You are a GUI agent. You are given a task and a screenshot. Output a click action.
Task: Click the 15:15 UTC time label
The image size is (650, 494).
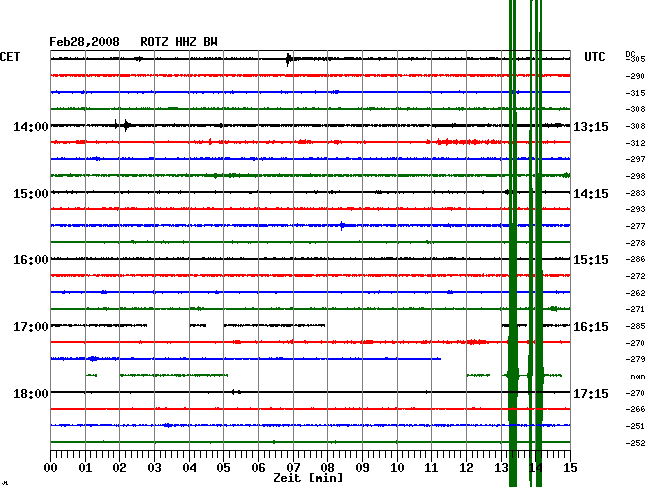[x=591, y=260]
